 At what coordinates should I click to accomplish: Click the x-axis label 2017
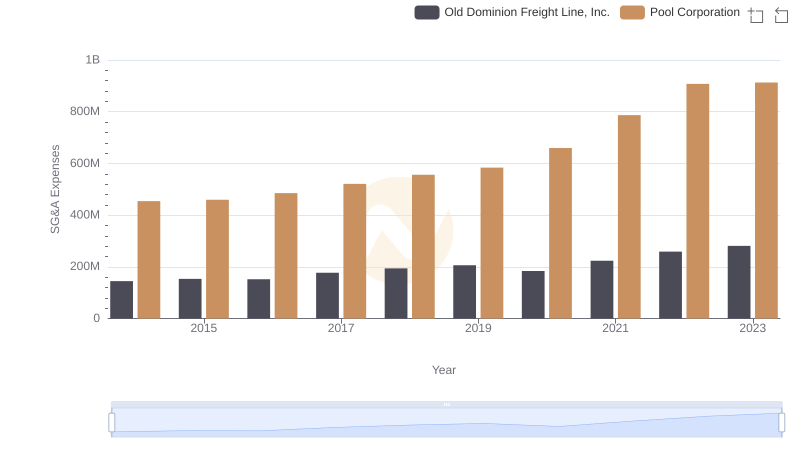[x=341, y=328]
